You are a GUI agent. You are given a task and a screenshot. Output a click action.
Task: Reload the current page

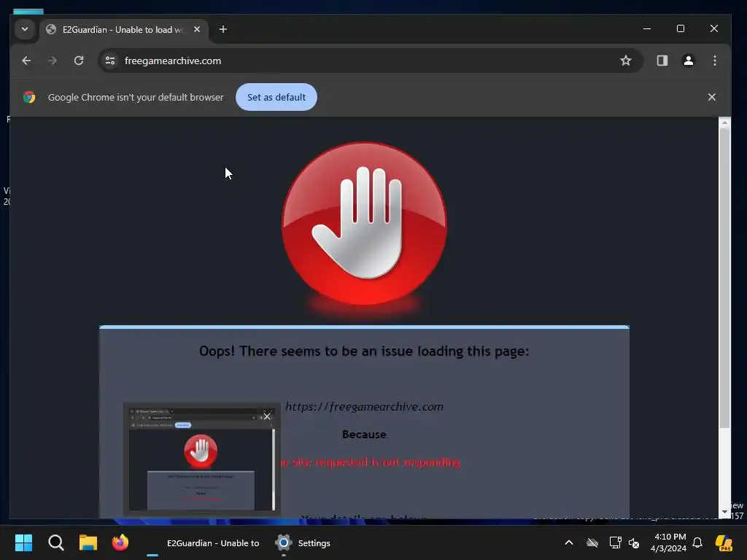[x=79, y=61]
